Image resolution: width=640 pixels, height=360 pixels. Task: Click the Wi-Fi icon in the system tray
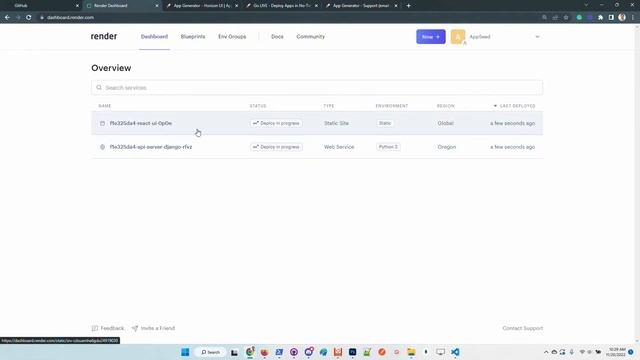582,352
